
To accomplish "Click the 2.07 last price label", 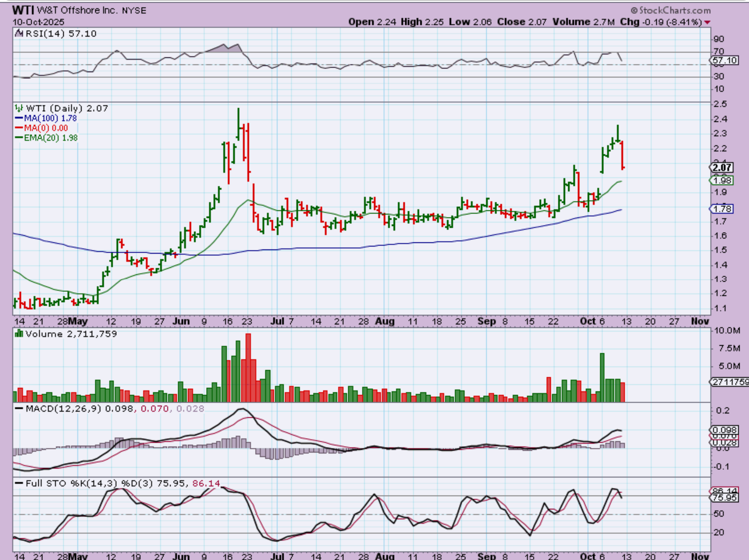I will click(722, 168).
